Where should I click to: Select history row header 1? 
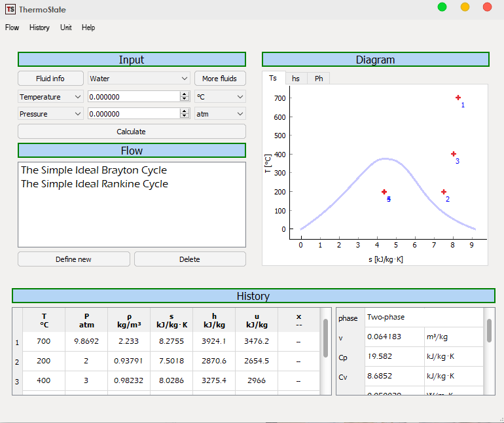point(18,342)
